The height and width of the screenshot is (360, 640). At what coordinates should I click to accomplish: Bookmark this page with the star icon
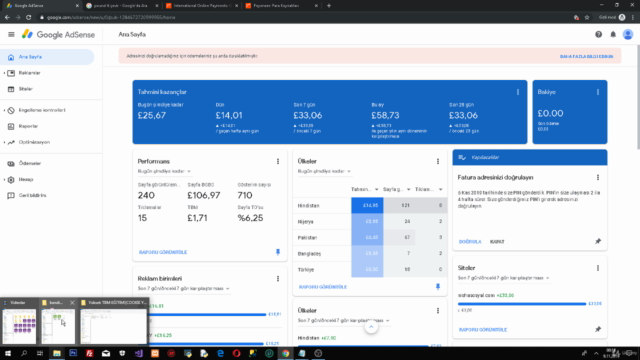(x=587, y=18)
